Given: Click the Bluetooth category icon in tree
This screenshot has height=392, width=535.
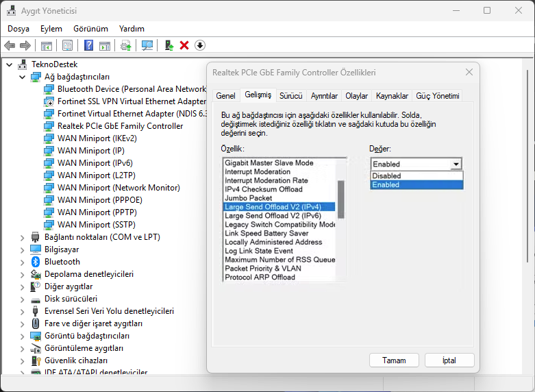Looking at the screenshot, I should [x=36, y=262].
